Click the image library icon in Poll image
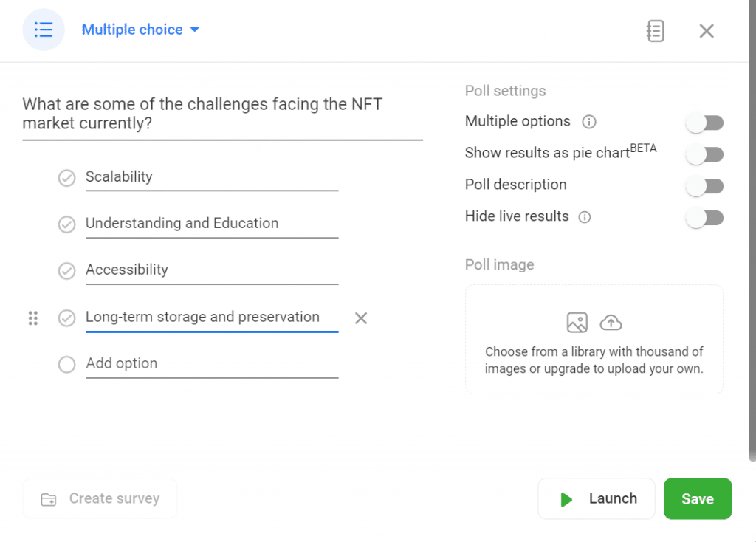 click(577, 323)
